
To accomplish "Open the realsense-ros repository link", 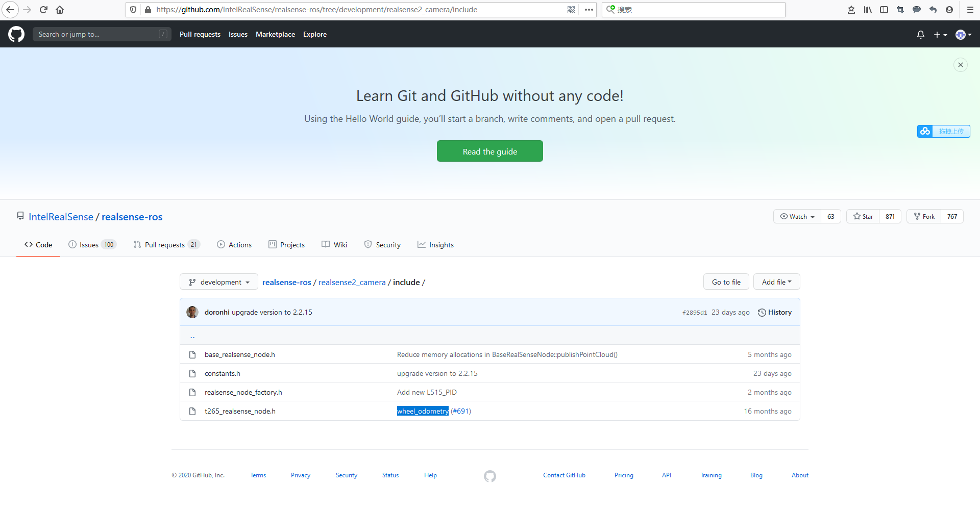I will 132,217.
